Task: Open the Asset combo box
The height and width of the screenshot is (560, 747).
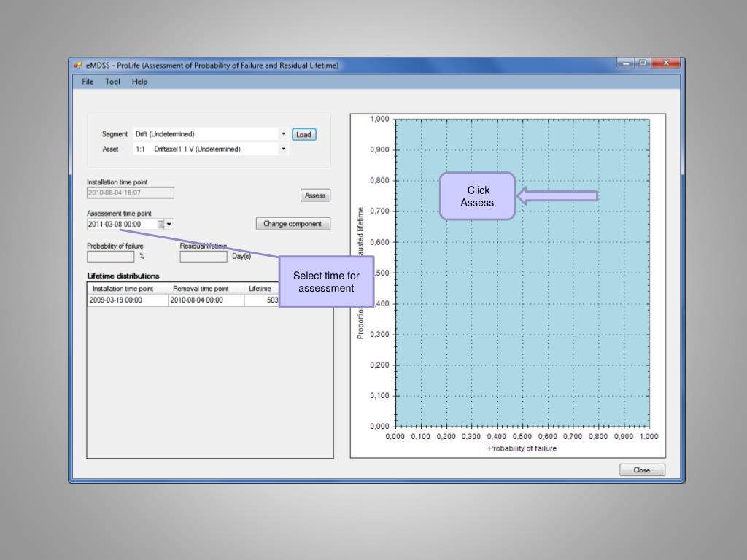Action: pos(283,149)
